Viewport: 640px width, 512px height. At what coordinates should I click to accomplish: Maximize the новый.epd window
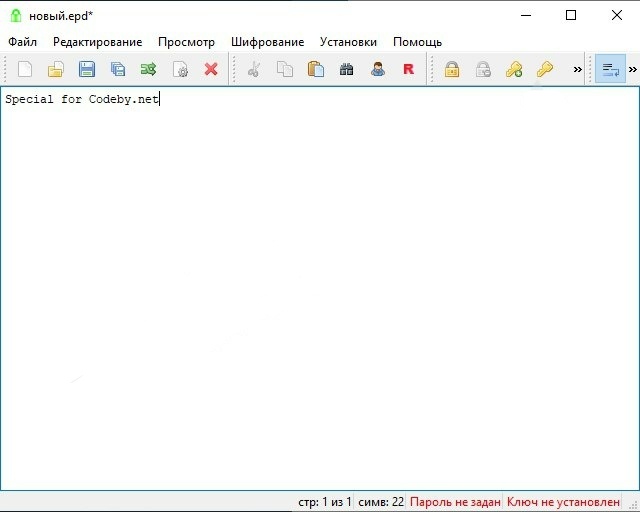[x=571, y=16]
